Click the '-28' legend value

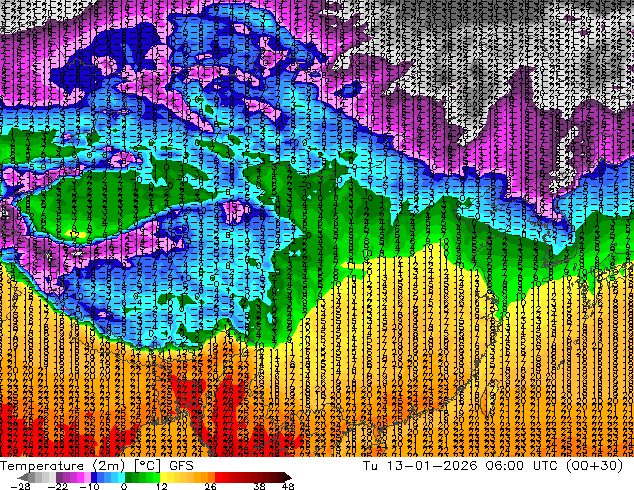20,486
